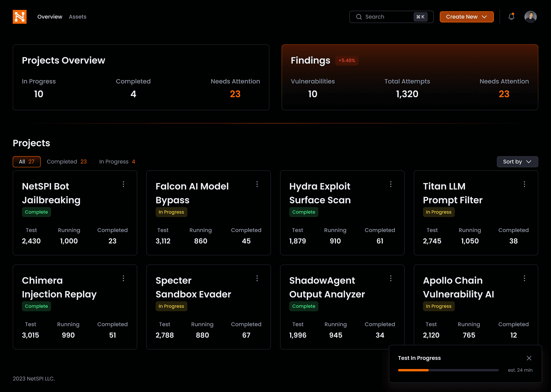This screenshot has width=551, height=392.
Task: Open the notifications bell
Action: pyautogui.click(x=511, y=17)
